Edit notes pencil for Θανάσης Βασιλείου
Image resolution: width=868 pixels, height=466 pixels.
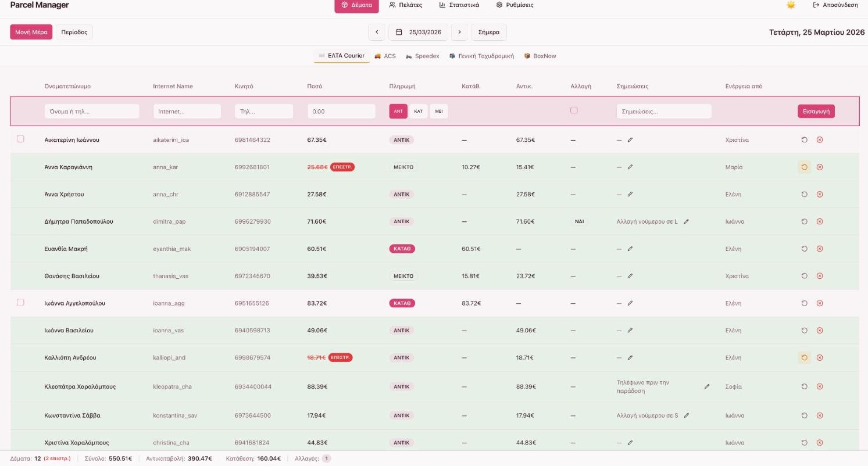(630, 276)
